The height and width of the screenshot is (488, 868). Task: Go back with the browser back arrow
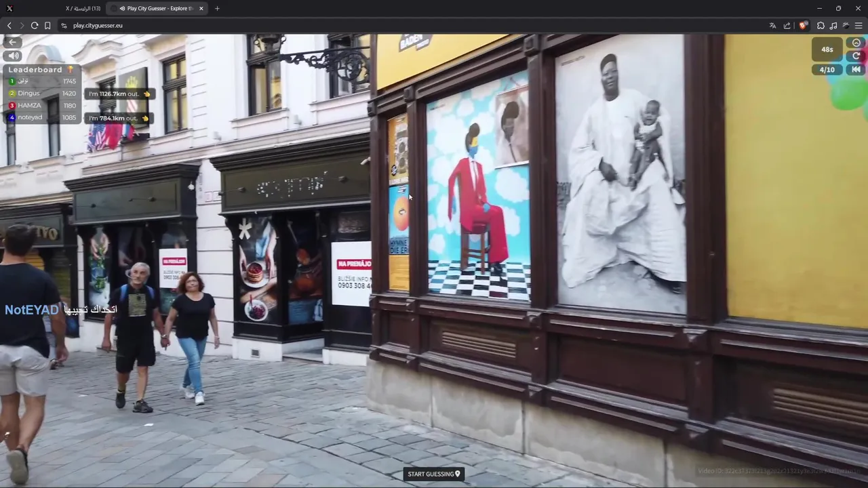click(9, 25)
